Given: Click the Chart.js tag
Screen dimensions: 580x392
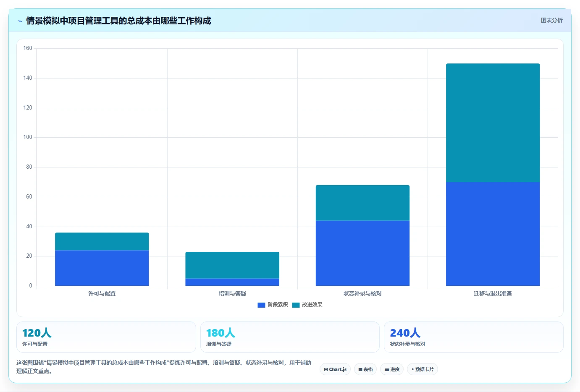Looking at the screenshot, I should click(x=335, y=369).
